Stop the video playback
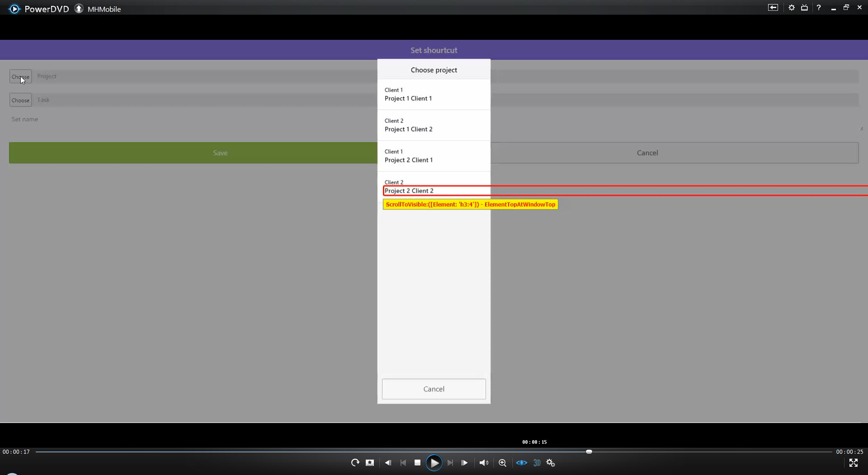Viewport: 868px width, 475px height. [x=417, y=463]
